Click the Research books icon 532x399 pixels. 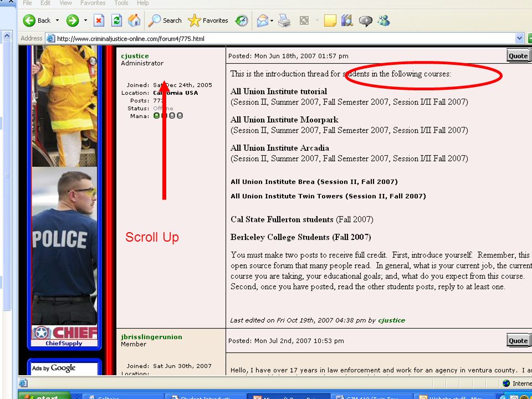pos(347,21)
